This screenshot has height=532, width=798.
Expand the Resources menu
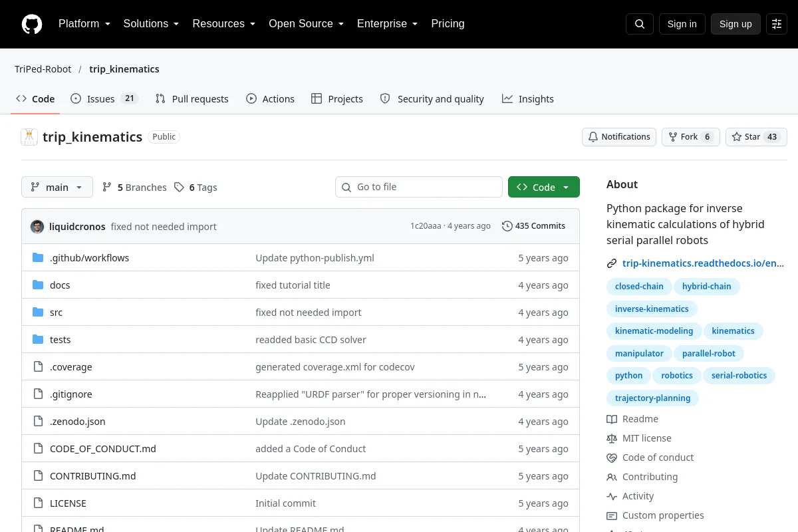pos(224,24)
